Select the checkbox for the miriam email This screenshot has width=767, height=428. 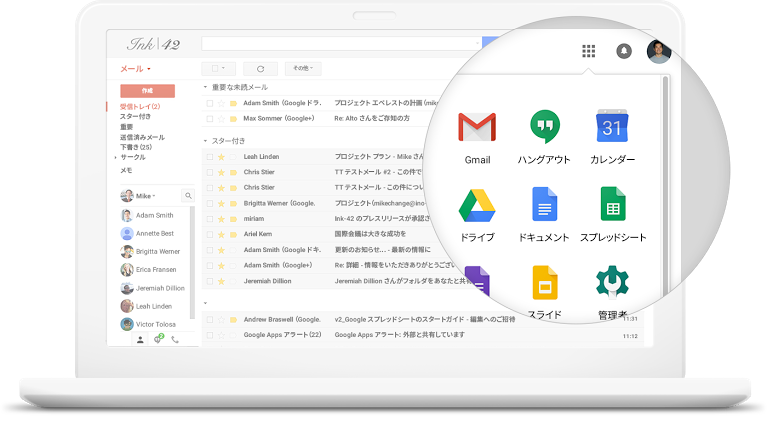click(x=210, y=219)
